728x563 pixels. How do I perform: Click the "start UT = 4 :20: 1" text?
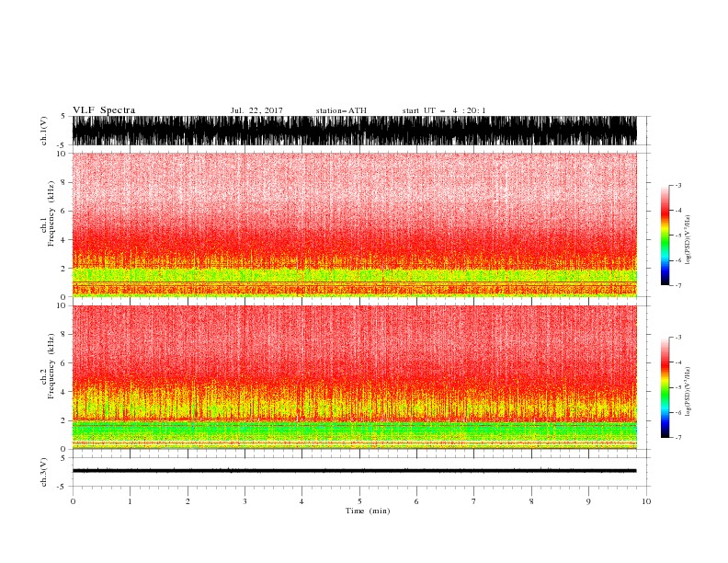pos(444,110)
